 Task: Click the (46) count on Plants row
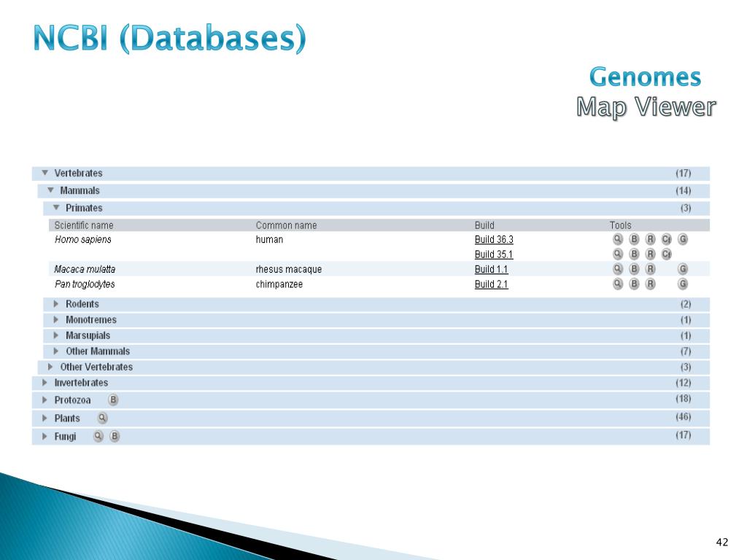(683, 416)
